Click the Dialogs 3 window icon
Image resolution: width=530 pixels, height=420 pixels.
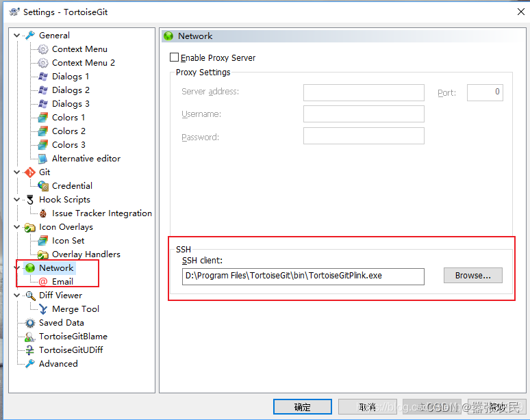[x=43, y=104]
